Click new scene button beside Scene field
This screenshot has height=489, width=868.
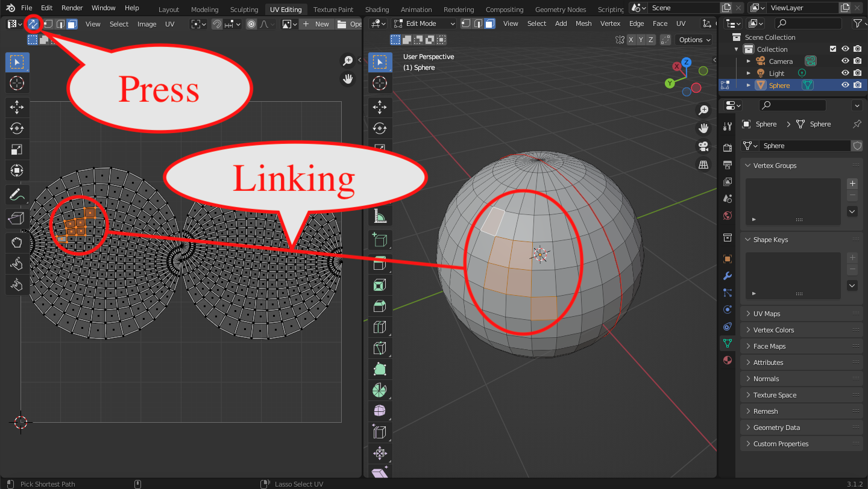click(727, 8)
